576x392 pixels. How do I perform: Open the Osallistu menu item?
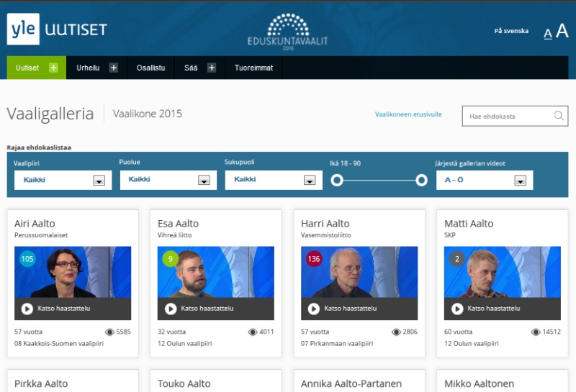[x=150, y=68]
